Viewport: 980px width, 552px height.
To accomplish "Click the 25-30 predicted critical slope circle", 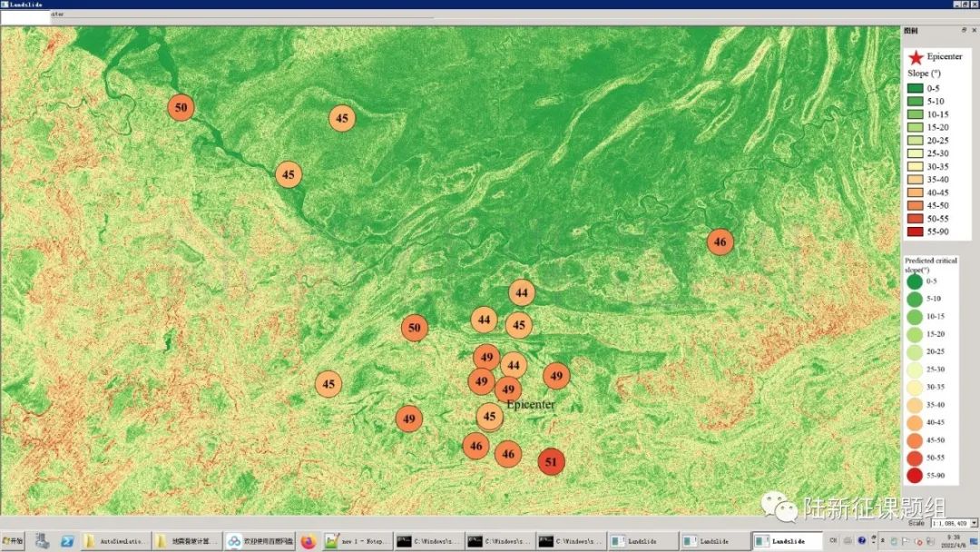I will click(x=914, y=370).
